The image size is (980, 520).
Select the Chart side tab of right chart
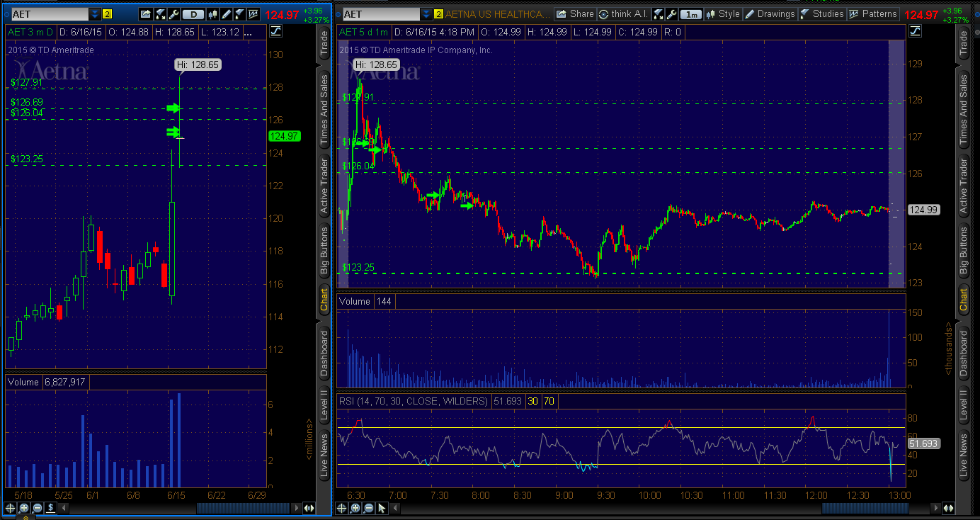(x=963, y=300)
